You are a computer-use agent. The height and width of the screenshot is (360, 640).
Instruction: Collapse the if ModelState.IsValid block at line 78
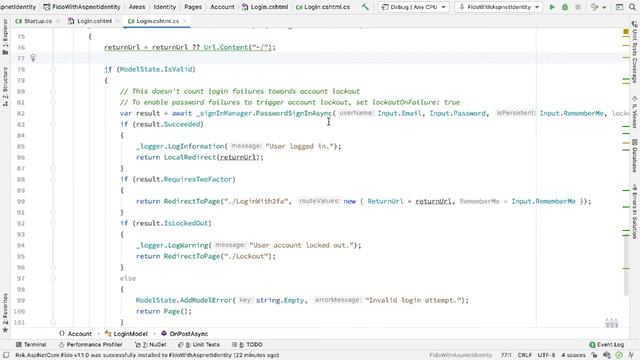[53, 69]
